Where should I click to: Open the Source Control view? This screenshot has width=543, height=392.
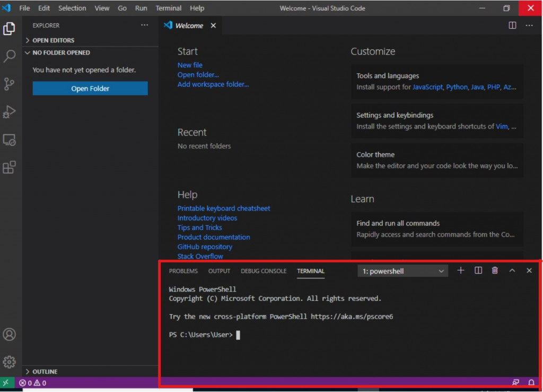[x=10, y=84]
